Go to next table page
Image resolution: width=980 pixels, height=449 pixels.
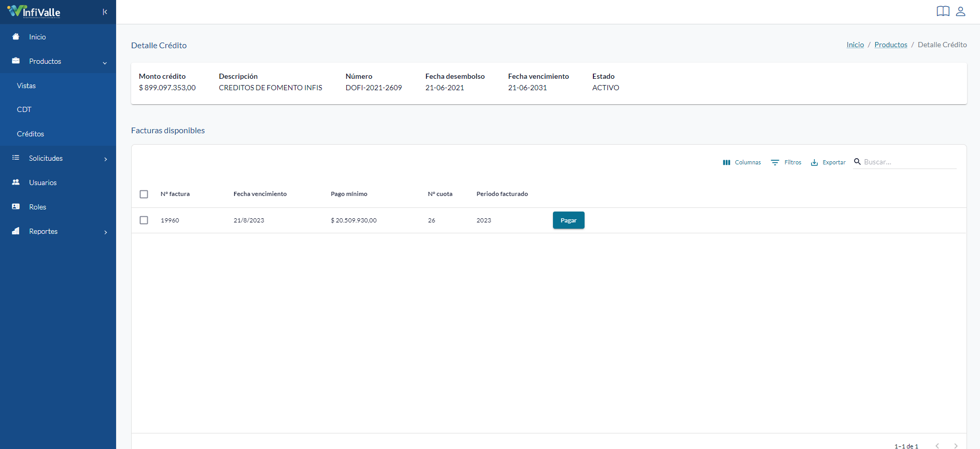point(956,446)
